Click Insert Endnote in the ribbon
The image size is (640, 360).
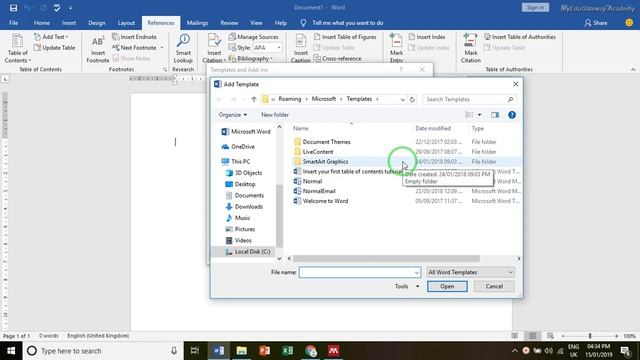(x=134, y=37)
